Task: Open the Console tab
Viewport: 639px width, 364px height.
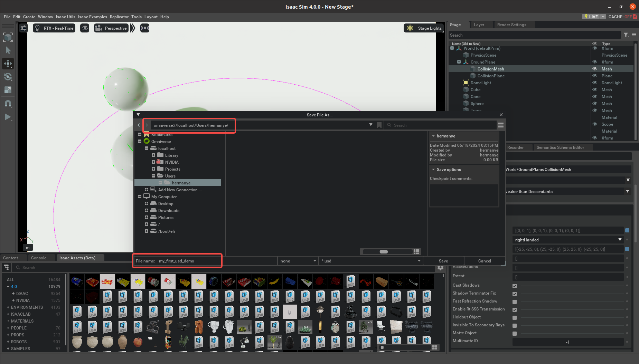Action: point(39,258)
